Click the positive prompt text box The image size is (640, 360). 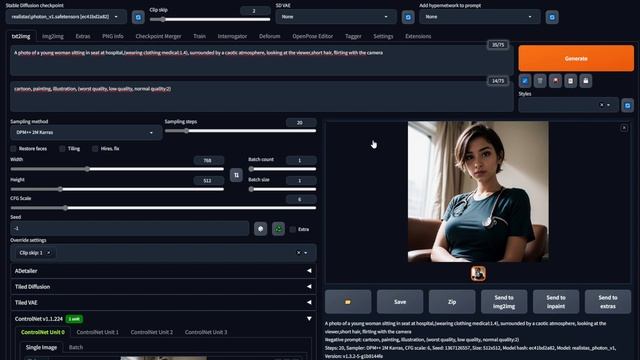[262, 60]
